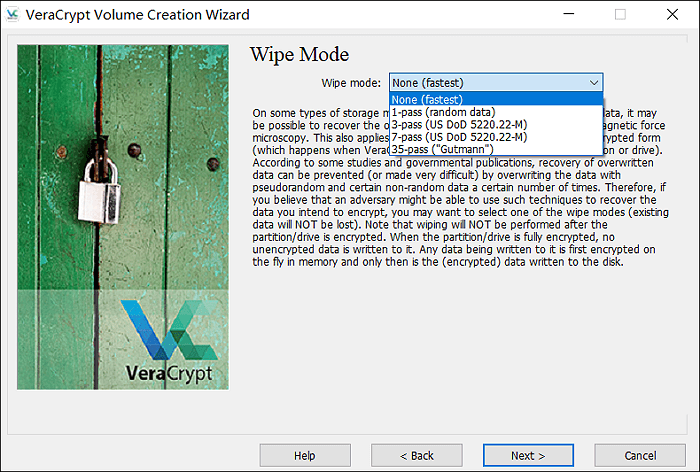The height and width of the screenshot is (472, 700).
Task: Click the Wipe Mode page heading
Action: [299, 54]
